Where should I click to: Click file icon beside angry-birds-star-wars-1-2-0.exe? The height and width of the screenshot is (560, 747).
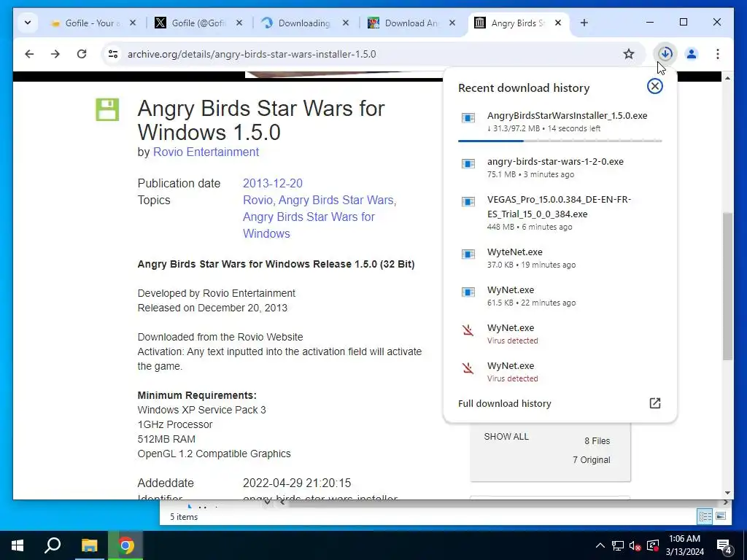468,164
